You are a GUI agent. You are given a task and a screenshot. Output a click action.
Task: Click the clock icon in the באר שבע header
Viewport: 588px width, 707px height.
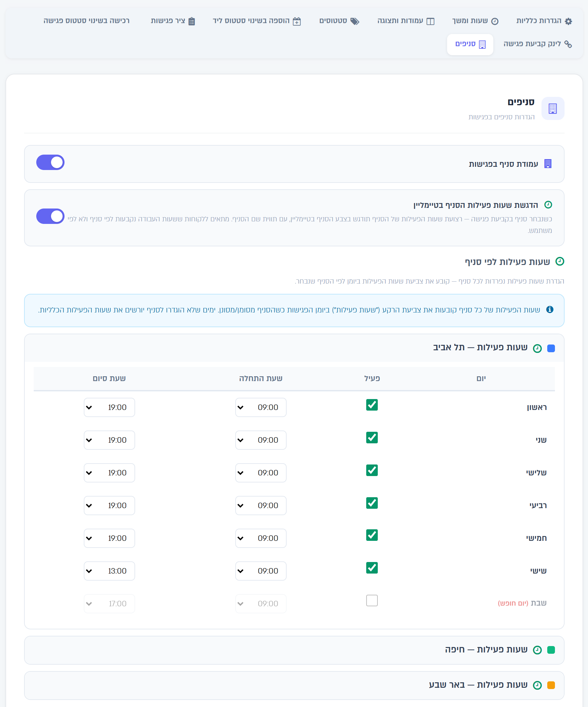(537, 685)
